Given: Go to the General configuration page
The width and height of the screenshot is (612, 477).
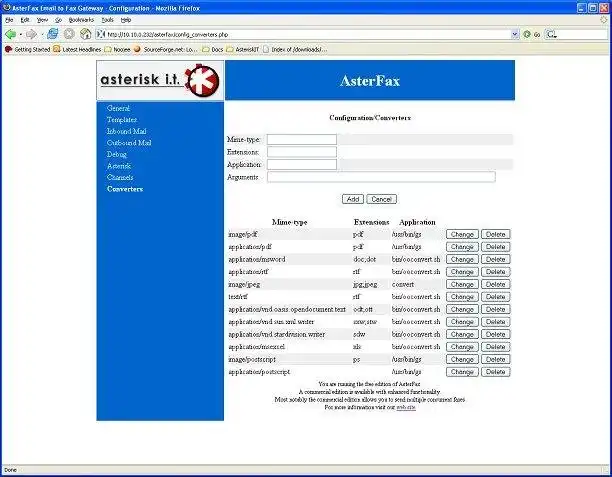Looking at the screenshot, I should pos(118,108).
